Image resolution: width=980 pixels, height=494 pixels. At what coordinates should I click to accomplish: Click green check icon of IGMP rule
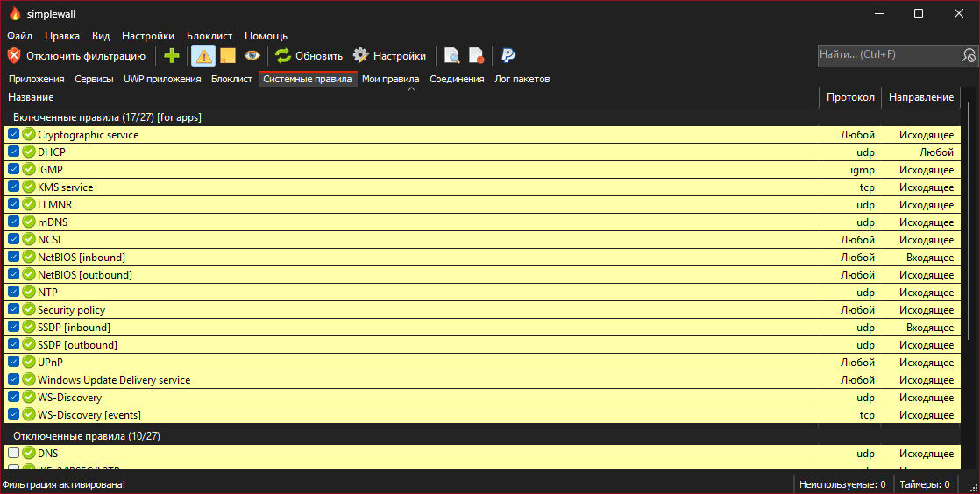pos(29,169)
